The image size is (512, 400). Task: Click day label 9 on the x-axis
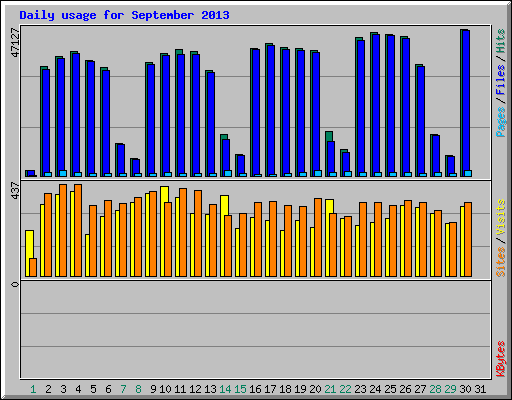[153, 389]
